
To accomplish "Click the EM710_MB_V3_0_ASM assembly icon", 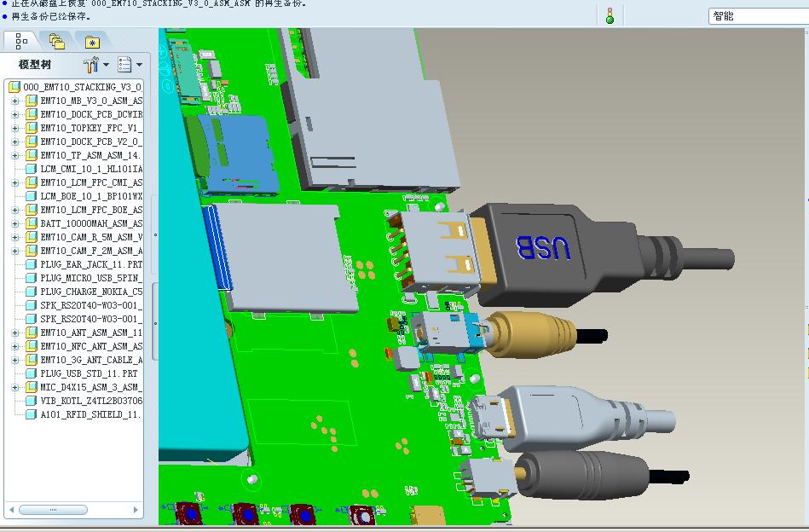I will 32,101.
